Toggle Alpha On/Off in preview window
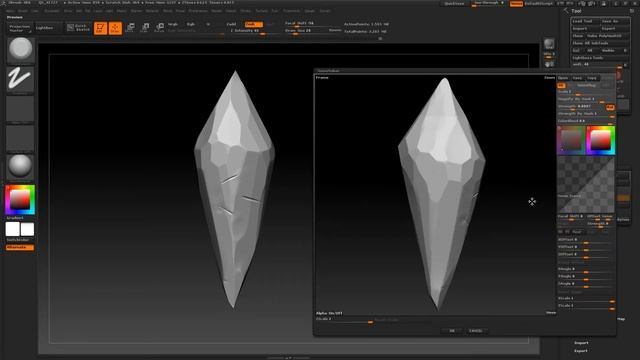Screen dimensions: 640x360 [329, 313]
